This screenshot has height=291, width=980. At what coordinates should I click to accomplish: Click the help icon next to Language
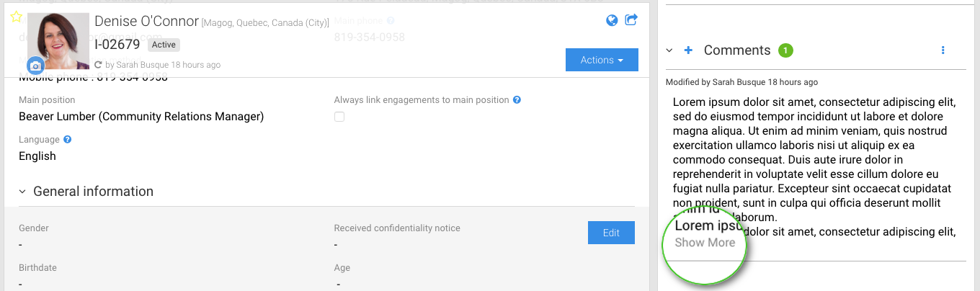tap(68, 140)
